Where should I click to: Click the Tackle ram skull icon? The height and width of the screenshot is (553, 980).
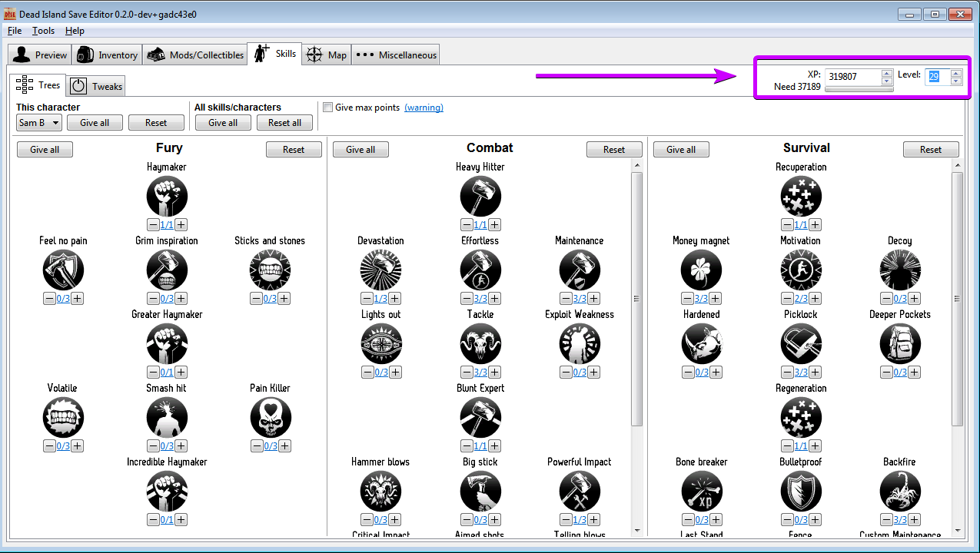point(480,343)
